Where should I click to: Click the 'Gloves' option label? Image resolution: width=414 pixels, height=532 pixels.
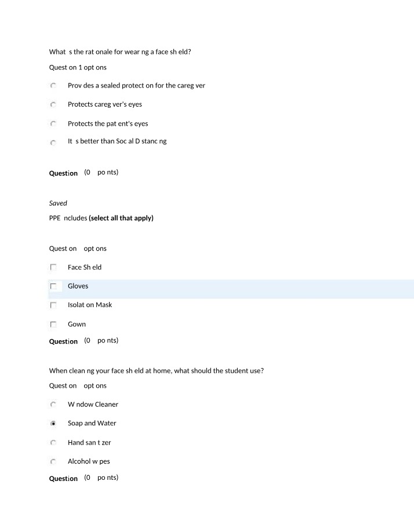[x=78, y=286]
